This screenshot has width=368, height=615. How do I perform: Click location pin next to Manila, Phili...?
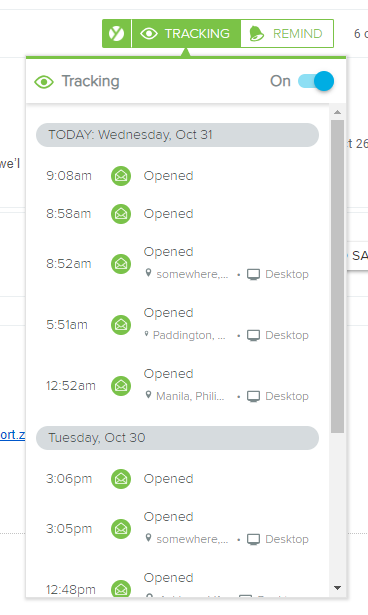148,395
